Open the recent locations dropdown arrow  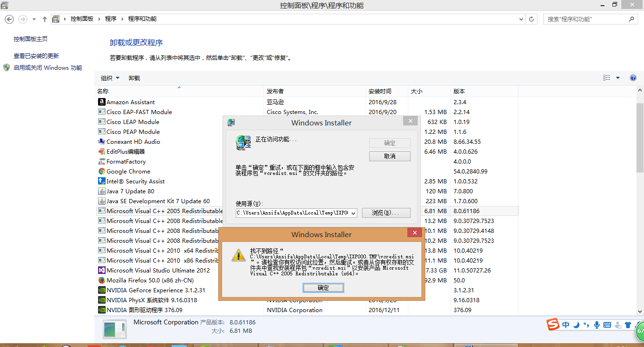click(x=34, y=19)
